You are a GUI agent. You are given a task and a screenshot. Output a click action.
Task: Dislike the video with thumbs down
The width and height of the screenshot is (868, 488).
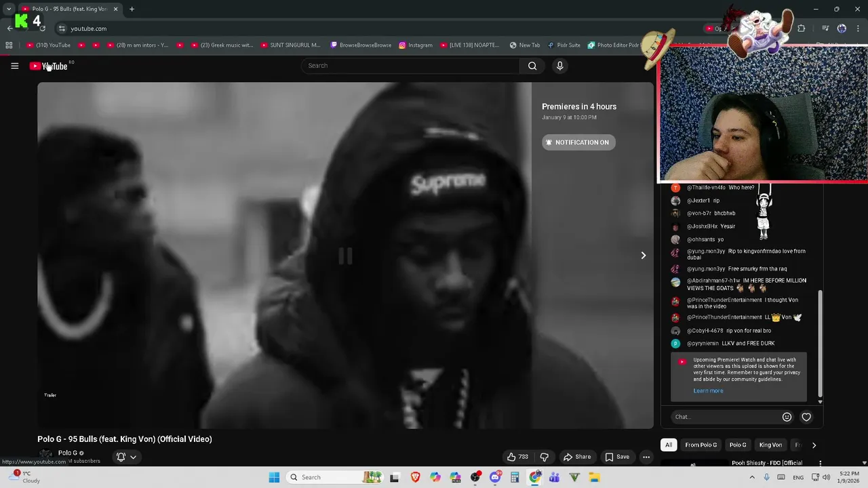pos(544,457)
